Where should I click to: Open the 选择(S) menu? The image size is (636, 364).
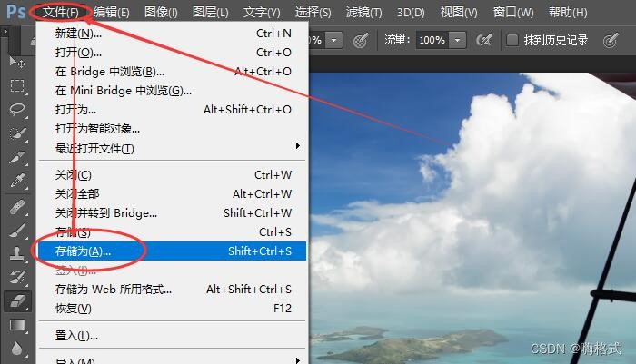313,12
